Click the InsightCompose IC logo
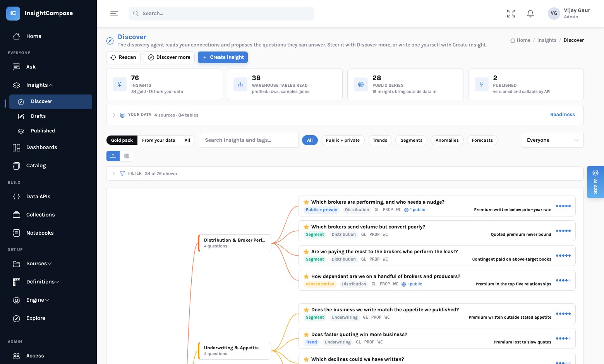 [13, 13]
